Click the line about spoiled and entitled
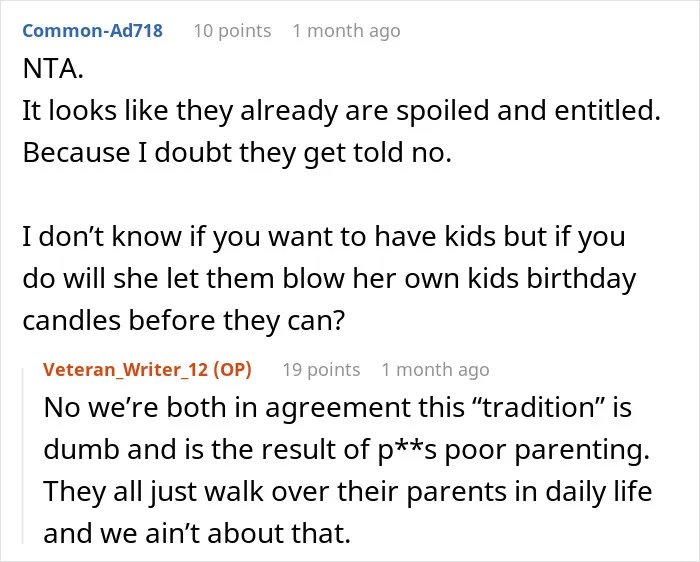 click(342, 111)
